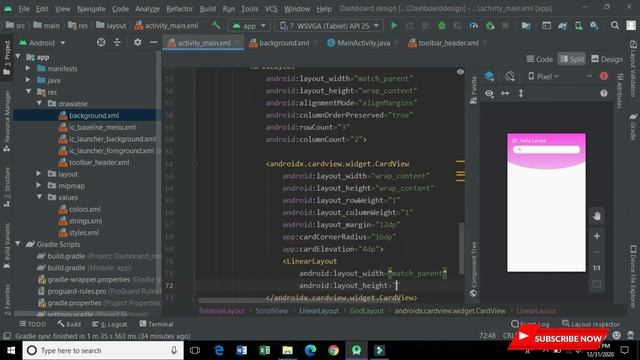Expand the java folder

click(28, 80)
